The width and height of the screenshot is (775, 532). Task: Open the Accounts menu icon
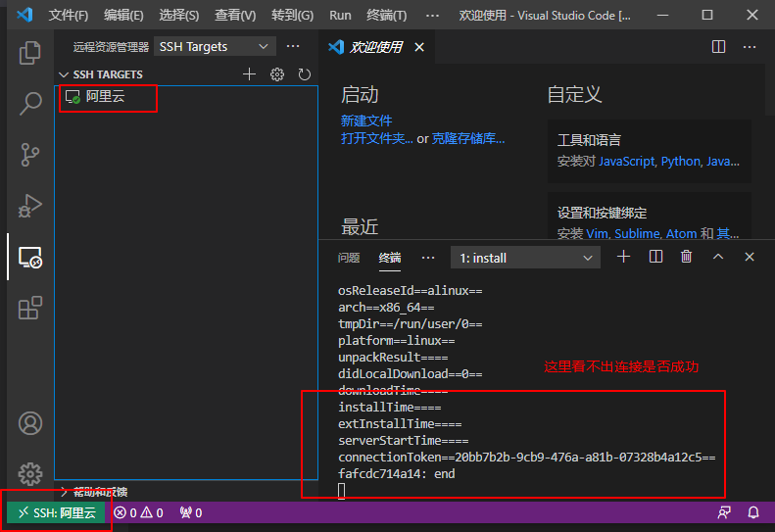30,423
